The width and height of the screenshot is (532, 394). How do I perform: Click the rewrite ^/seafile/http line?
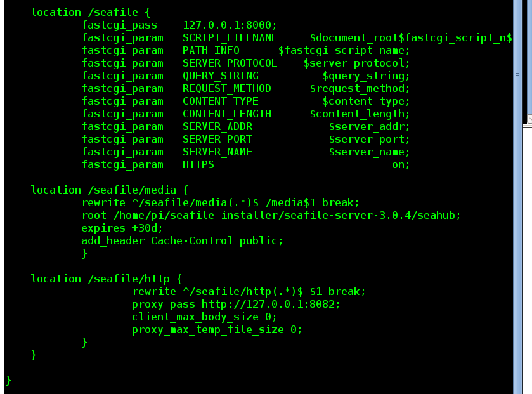click(x=249, y=291)
